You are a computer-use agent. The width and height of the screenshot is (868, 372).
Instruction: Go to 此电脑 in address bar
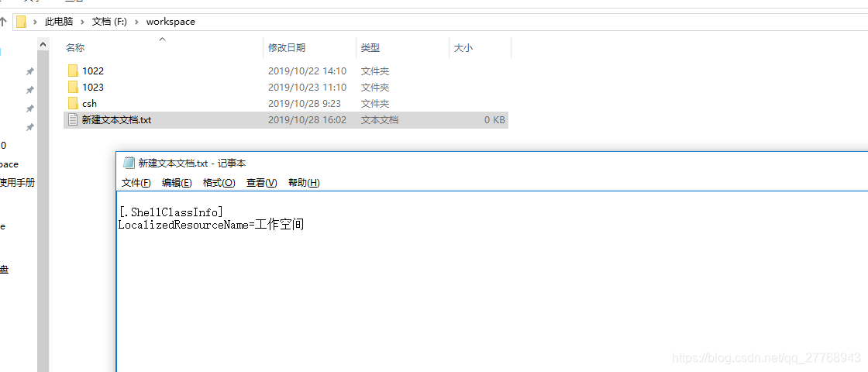pos(59,22)
